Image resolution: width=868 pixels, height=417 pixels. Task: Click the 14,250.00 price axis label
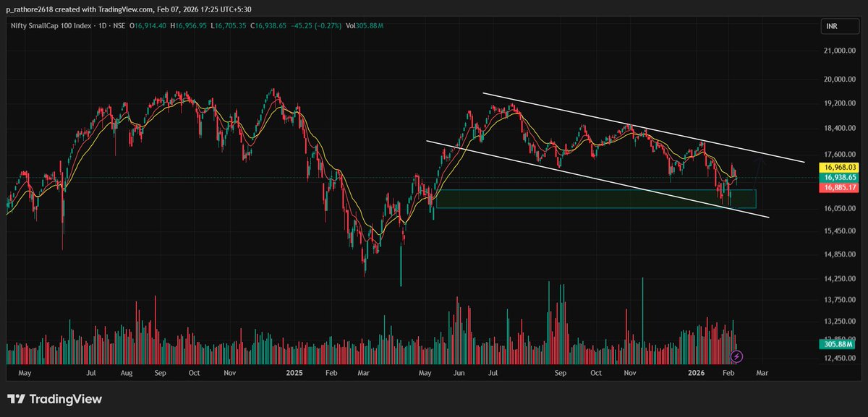pos(839,279)
